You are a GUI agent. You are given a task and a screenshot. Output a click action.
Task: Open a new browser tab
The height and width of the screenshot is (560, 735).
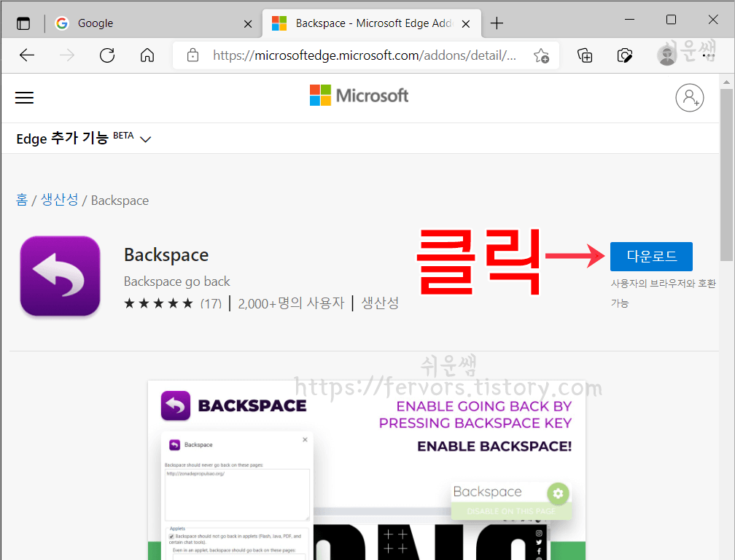(497, 23)
